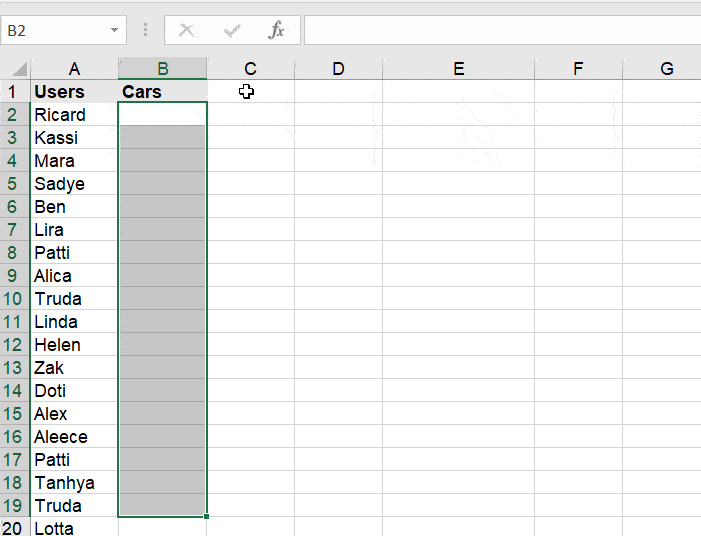Expand the Name Box dropdown arrow

click(x=114, y=30)
